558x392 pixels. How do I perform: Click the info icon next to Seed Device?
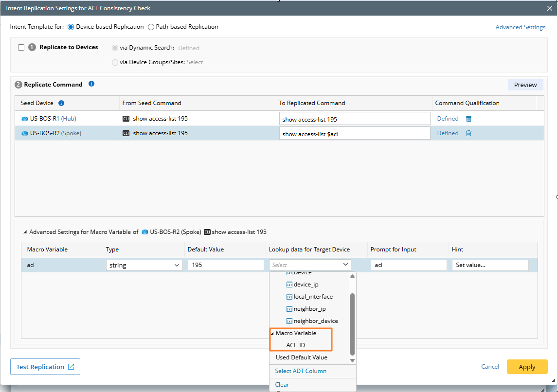(x=61, y=103)
